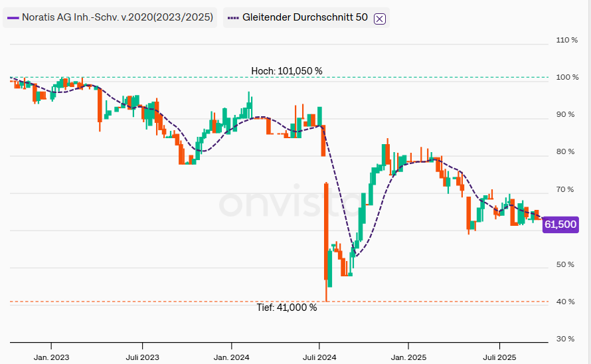
Task: Click the 30 % price axis label
Action: pyautogui.click(x=566, y=339)
